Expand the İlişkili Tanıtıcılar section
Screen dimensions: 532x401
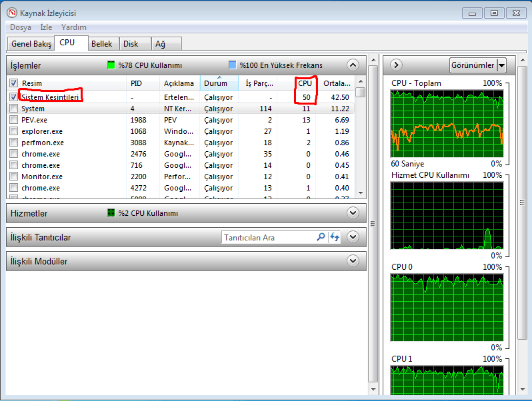click(353, 237)
